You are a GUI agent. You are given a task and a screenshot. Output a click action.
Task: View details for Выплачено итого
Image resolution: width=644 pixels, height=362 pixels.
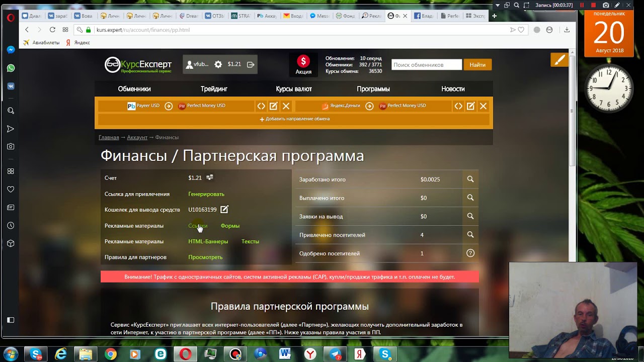click(470, 198)
